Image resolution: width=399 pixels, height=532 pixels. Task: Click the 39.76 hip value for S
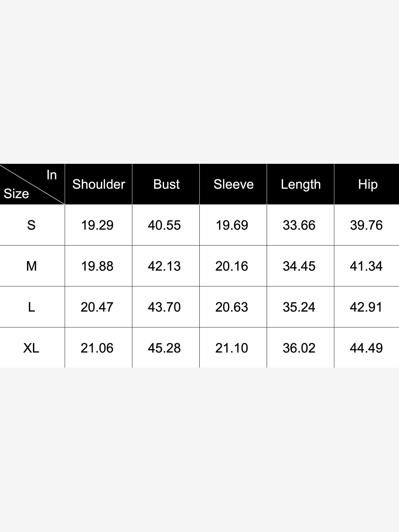(366, 225)
